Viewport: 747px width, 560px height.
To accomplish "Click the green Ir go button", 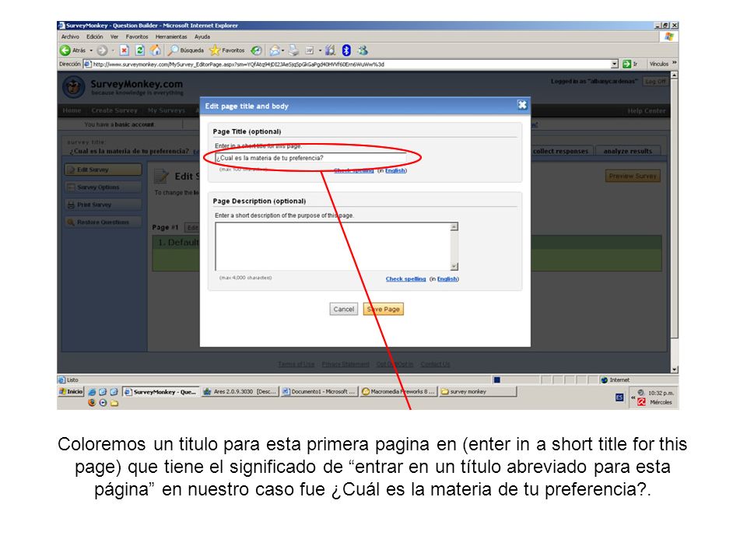I will (630, 64).
